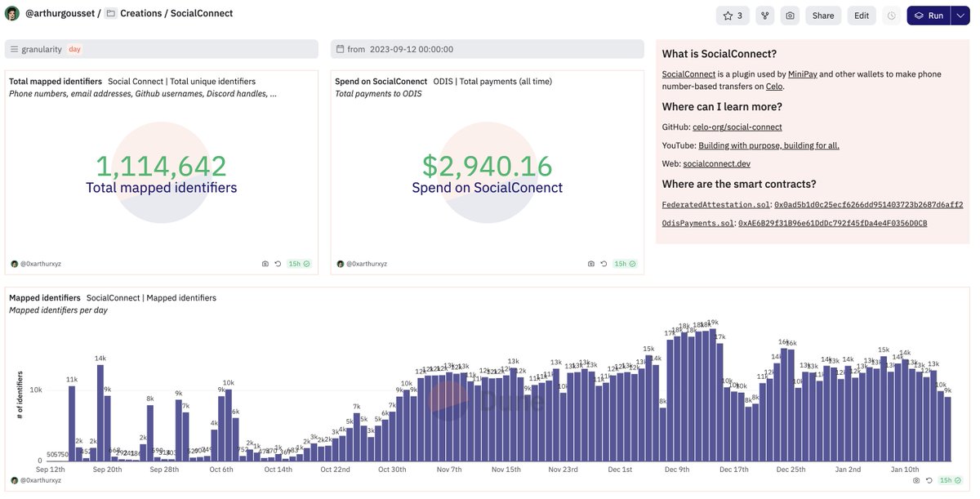Refresh the Total mapped identifiers card

click(278, 264)
